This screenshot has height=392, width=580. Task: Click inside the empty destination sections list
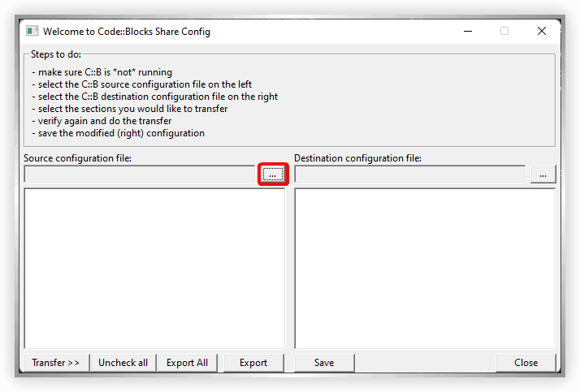[424, 268]
